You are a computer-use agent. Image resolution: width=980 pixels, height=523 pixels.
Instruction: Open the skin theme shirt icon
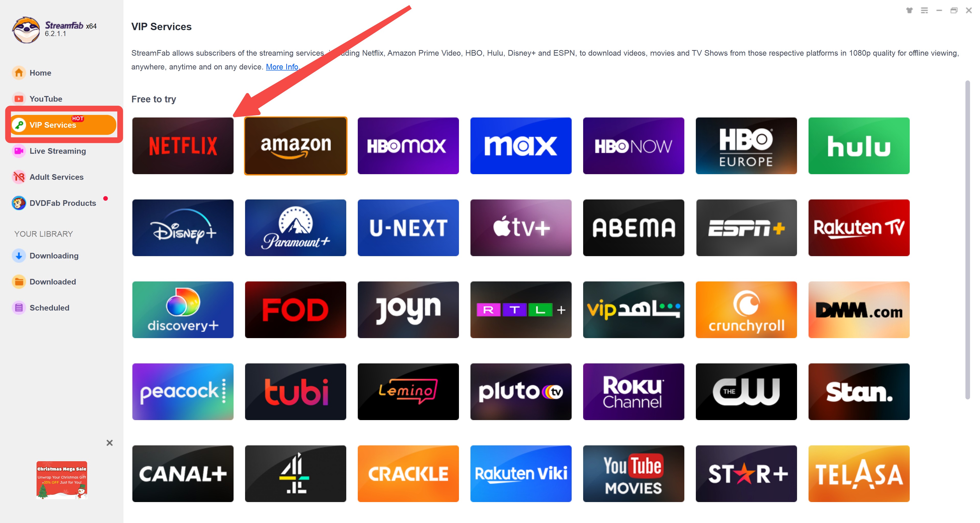pos(909,10)
